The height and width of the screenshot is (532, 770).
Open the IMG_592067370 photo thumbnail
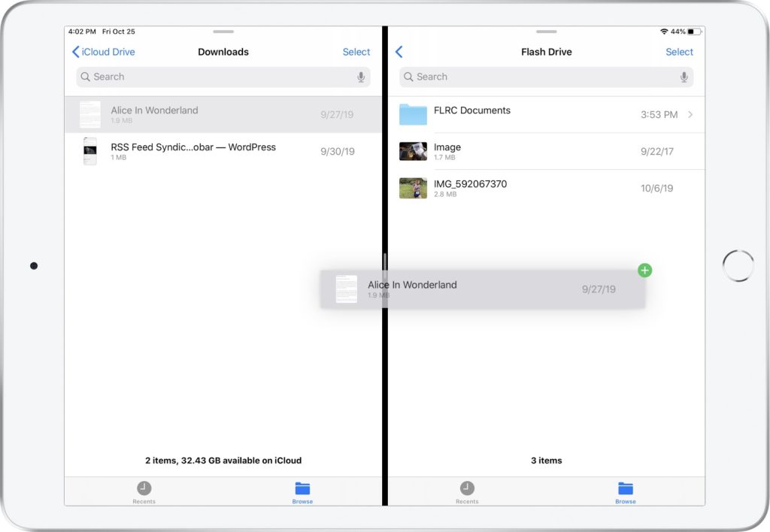click(x=413, y=188)
